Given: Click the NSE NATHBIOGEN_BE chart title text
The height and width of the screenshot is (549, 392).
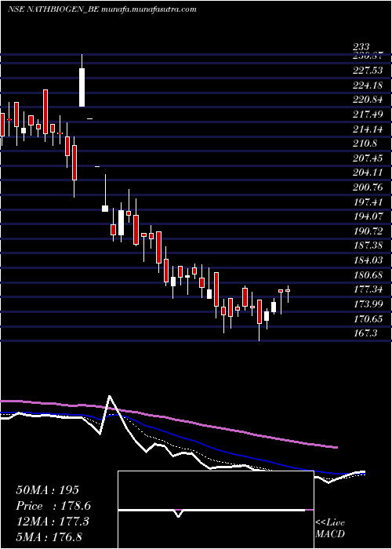Looking at the screenshot, I should (x=102, y=9).
